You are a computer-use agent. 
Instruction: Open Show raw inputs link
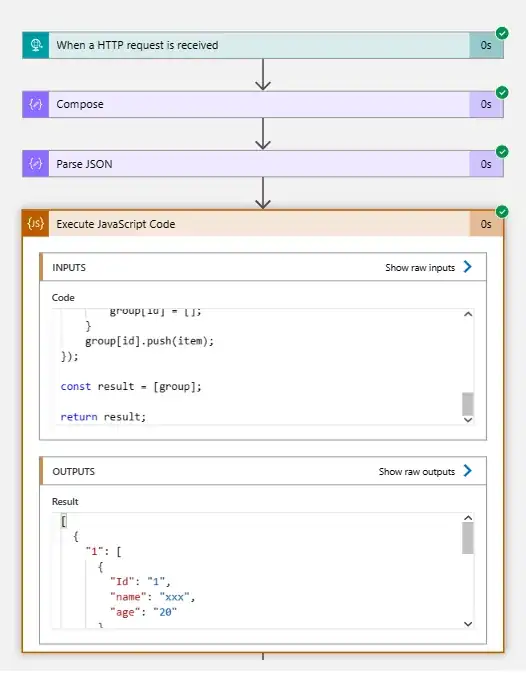click(420, 268)
